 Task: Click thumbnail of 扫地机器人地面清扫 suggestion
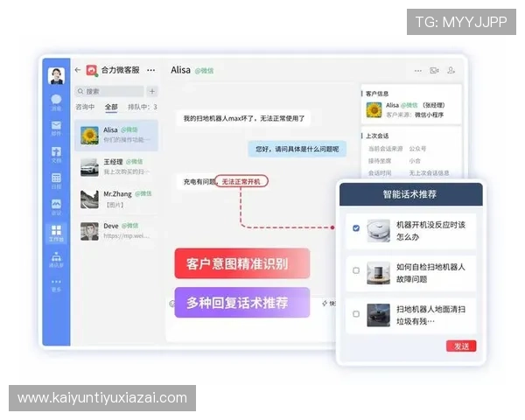pyautogui.click(x=378, y=315)
